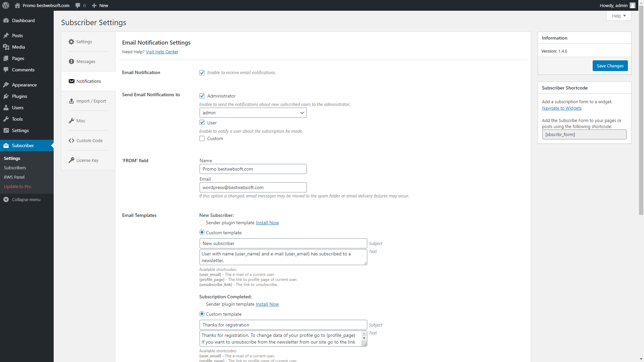Viewport: 644px width, 362px height.
Task: Open the Dashboard gauge icon
Action: [6, 20]
